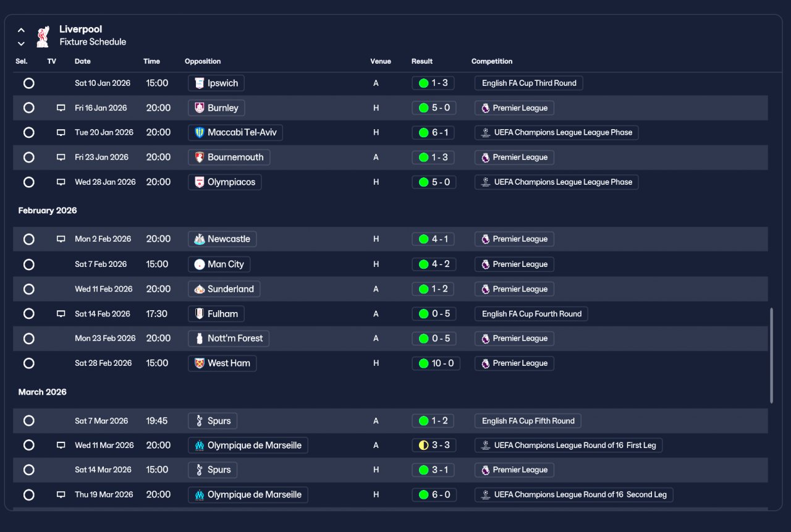Open the Nott'm Forest opposition button

pos(229,339)
